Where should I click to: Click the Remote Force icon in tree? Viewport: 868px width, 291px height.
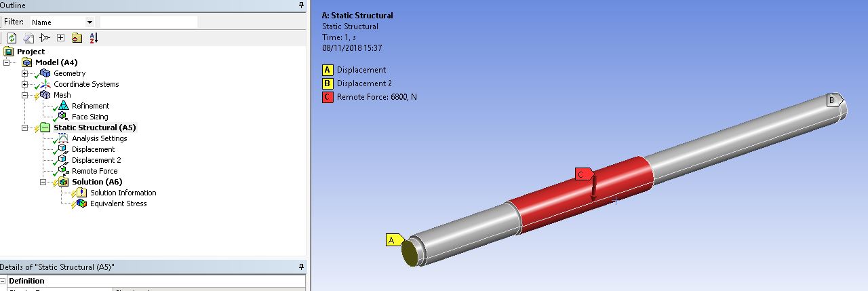click(x=63, y=171)
